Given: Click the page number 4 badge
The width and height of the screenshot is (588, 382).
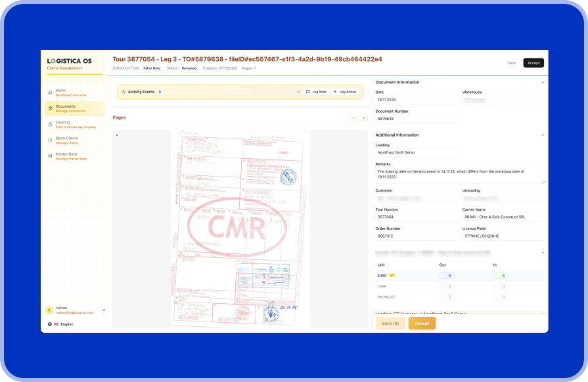Looking at the screenshot, I should pos(117,135).
